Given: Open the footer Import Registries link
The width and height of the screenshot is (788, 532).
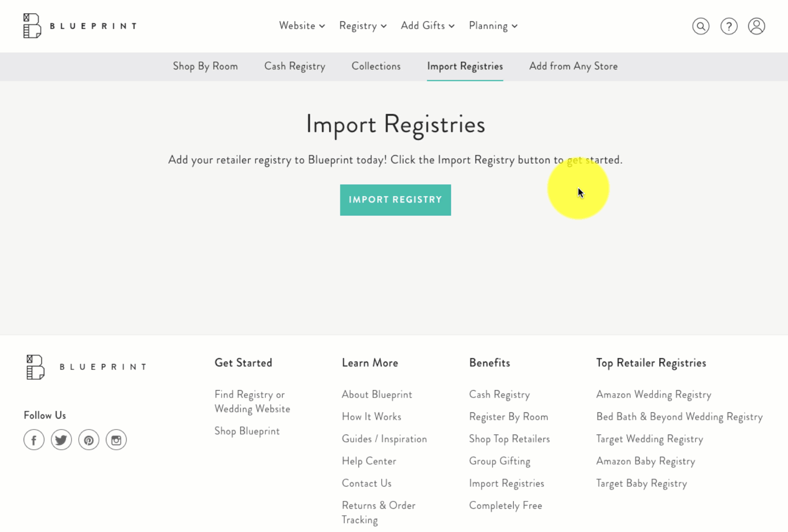Looking at the screenshot, I should 506,483.
